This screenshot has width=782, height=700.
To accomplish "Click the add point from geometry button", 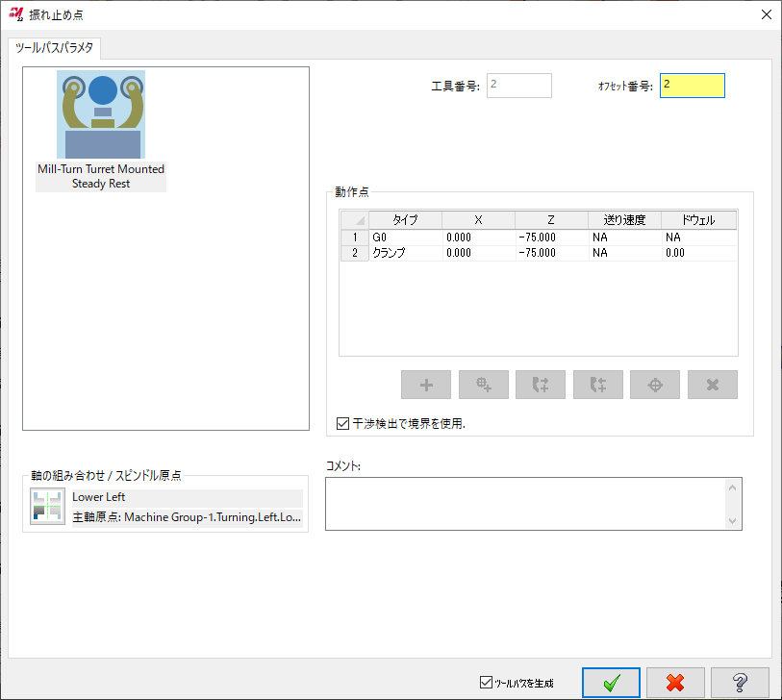I will click(483, 385).
